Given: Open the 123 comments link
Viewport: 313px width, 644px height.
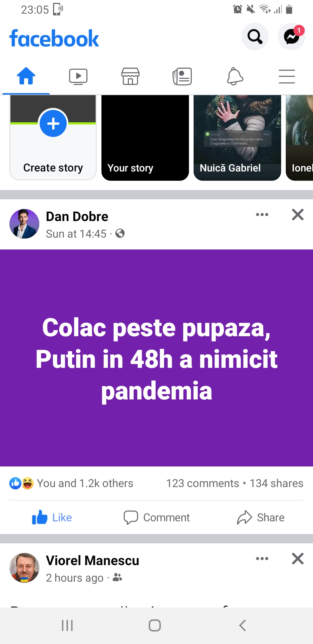Looking at the screenshot, I should pos(203,483).
